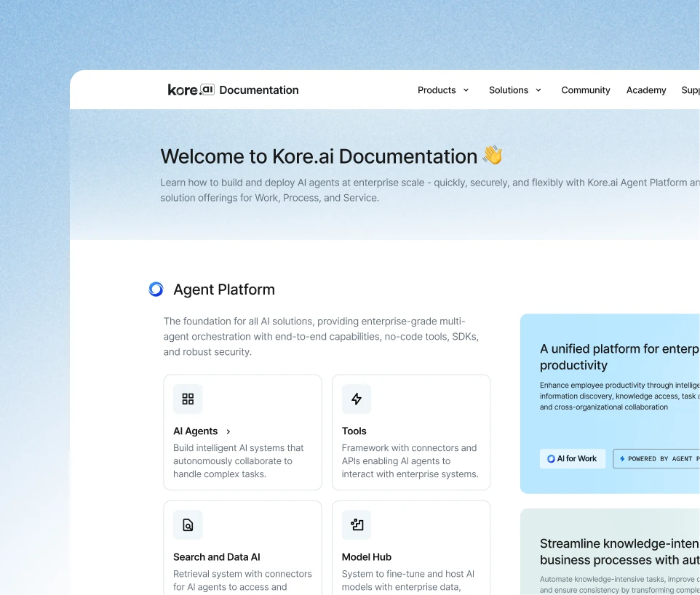This screenshot has width=700, height=595.
Task: Click 'System to fine-tune and host AI' description
Action: pos(408,580)
